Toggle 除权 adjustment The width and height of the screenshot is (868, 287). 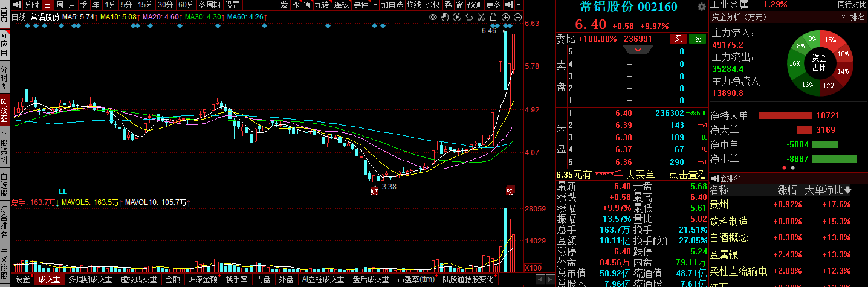(x=432, y=5)
